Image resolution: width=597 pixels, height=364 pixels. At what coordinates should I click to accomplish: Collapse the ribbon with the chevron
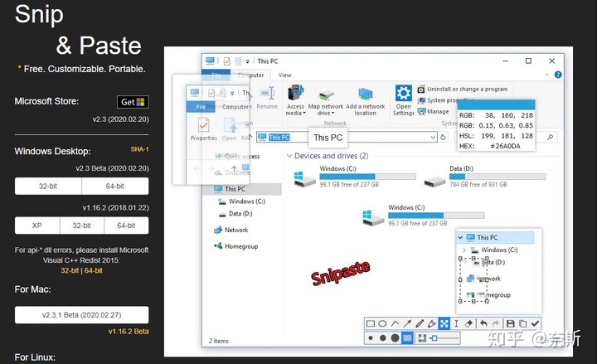(546, 75)
